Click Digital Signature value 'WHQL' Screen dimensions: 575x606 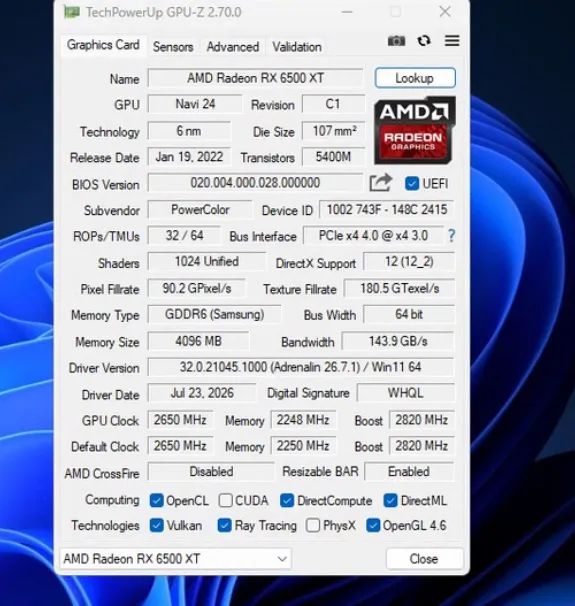[x=405, y=393]
